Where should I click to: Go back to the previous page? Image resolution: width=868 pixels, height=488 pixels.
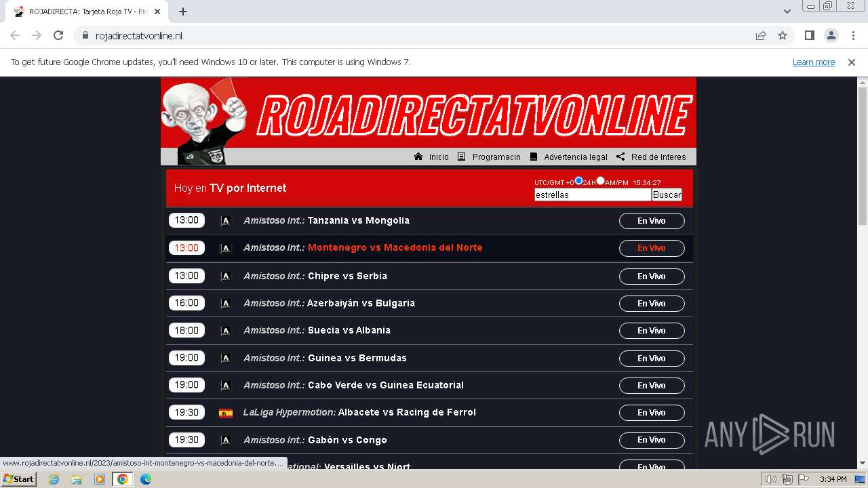15,36
